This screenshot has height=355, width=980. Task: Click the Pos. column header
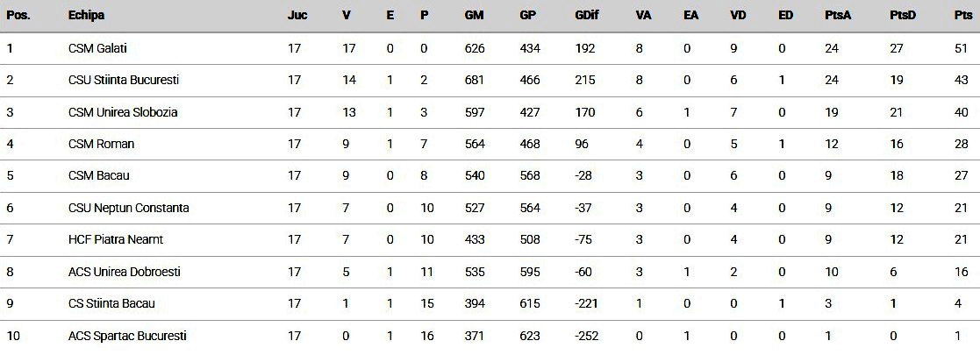[x=18, y=16]
